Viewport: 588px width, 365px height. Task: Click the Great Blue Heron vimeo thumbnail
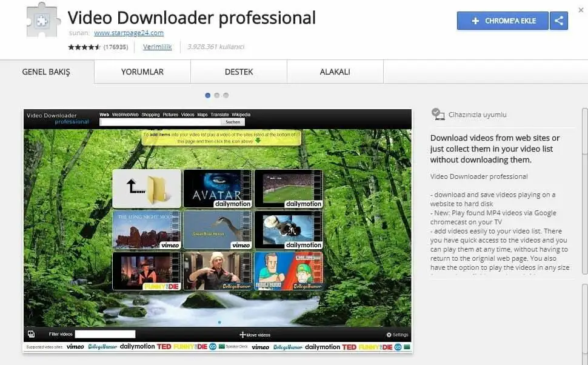(218, 230)
